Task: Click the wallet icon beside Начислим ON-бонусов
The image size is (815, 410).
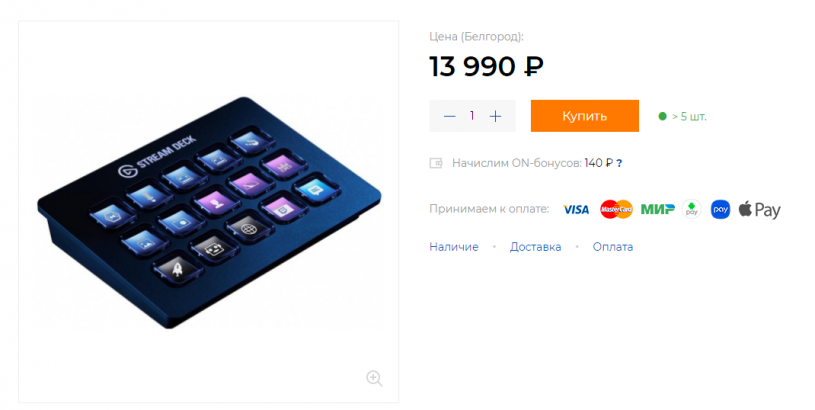Action: 436,164
